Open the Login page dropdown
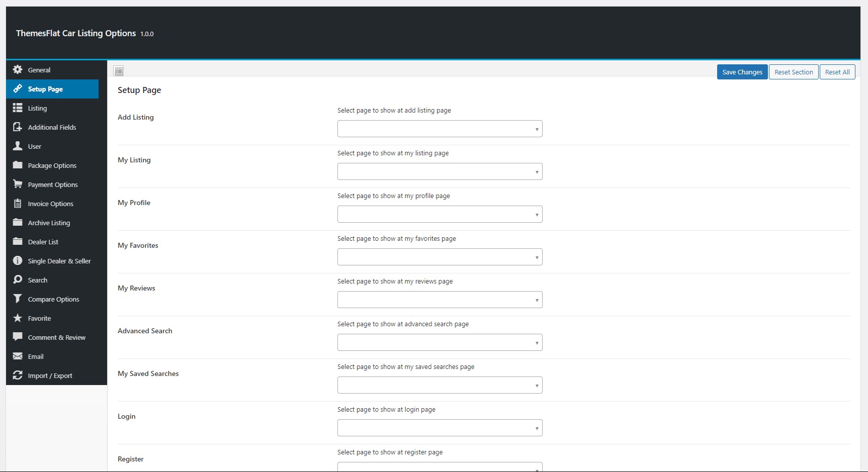868x472 pixels. [x=440, y=428]
